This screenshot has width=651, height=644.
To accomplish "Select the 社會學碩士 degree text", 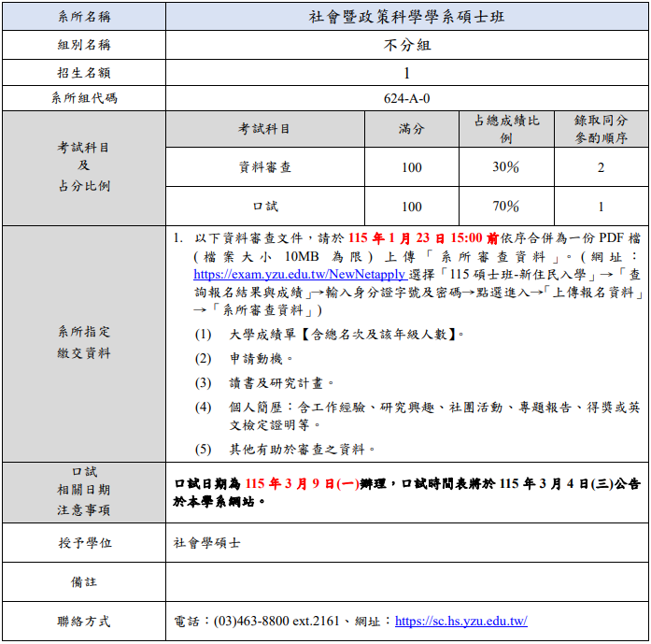I will point(206,542).
